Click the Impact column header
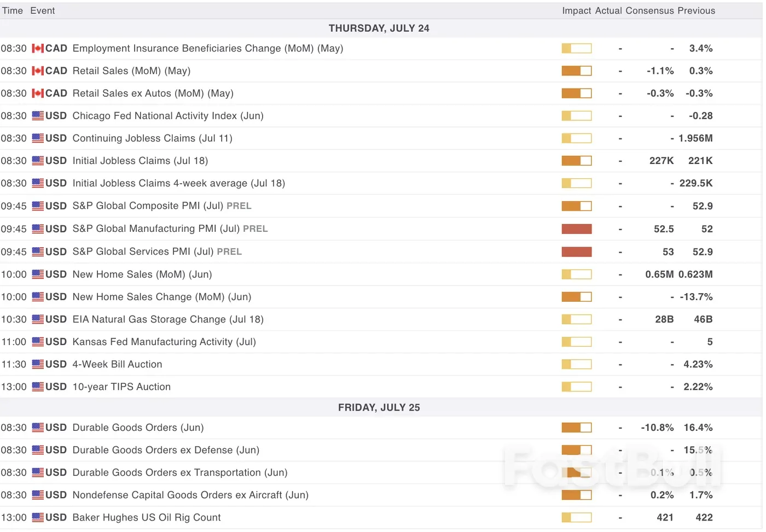766x532 pixels. (x=576, y=11)
